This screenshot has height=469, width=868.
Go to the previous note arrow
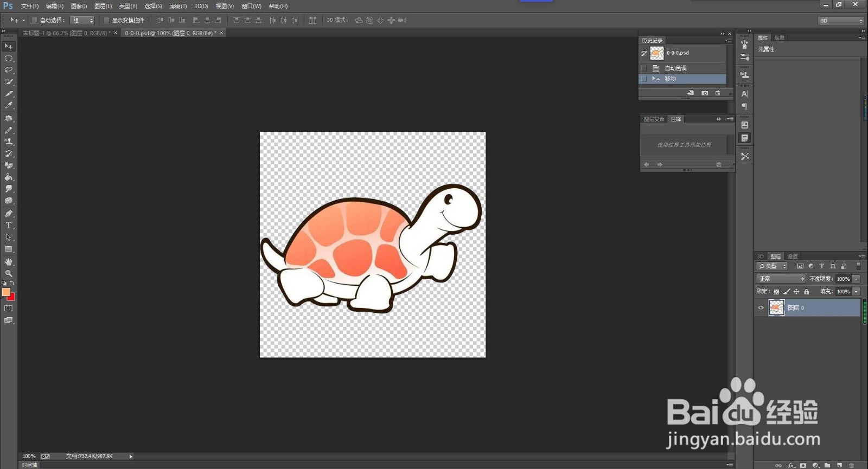click(647, 165)
